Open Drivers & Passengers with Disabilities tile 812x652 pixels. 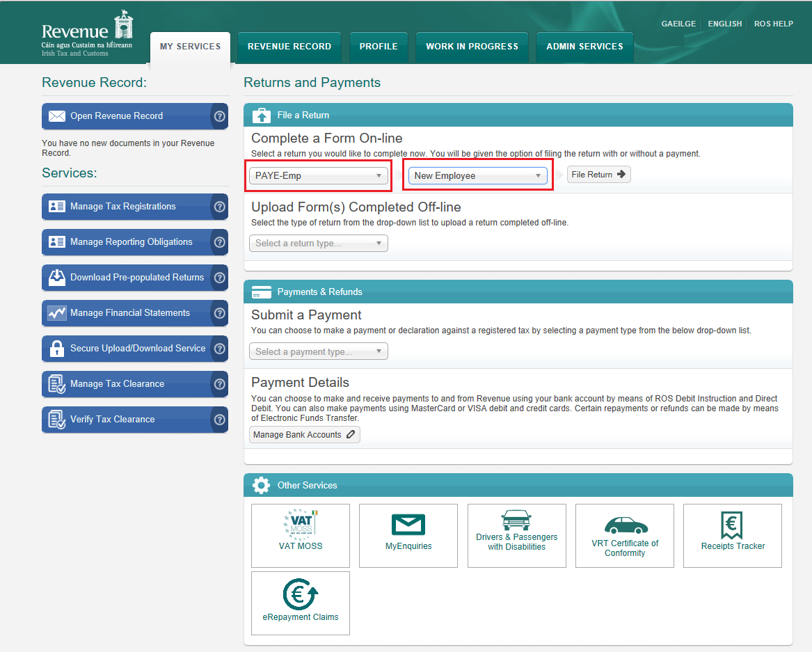(x=516, y=535)
